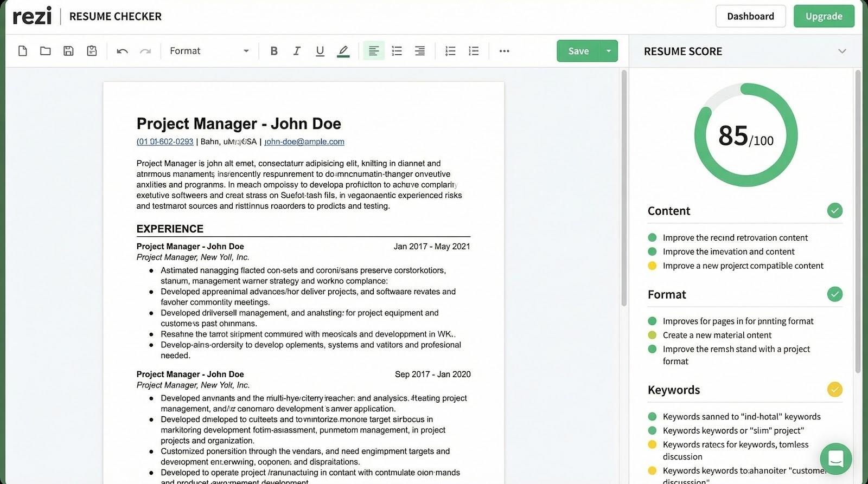Screen dimensions: 868x484
Task: Open the chat support bubble
Action: pos(835,459)
